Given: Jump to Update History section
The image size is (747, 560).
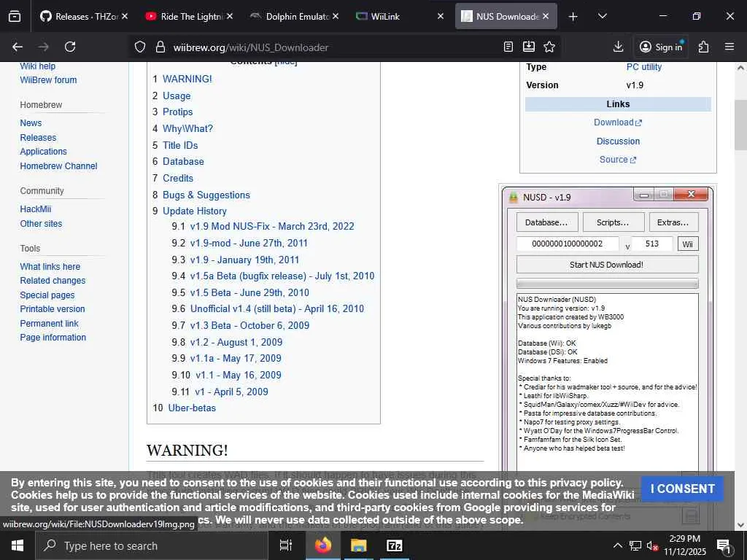Looking at the screenshot, I should [194, 211].
